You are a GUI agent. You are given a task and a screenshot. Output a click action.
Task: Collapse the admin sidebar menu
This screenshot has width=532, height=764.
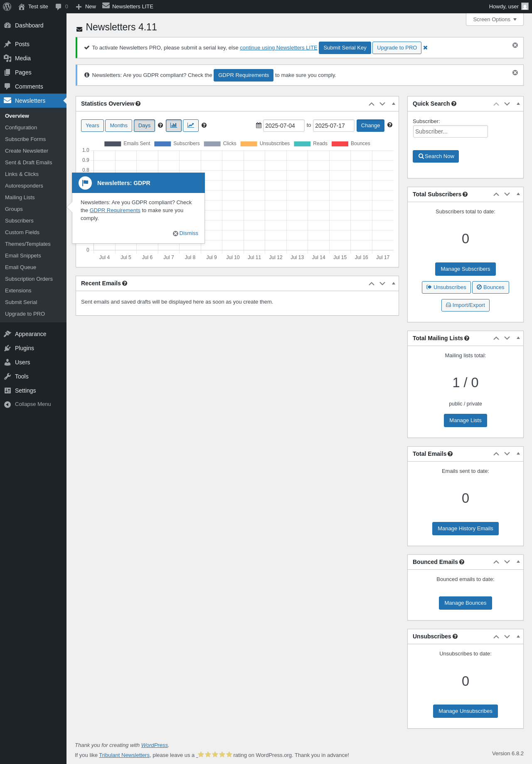pyautogui.click(x=33, y=404)
